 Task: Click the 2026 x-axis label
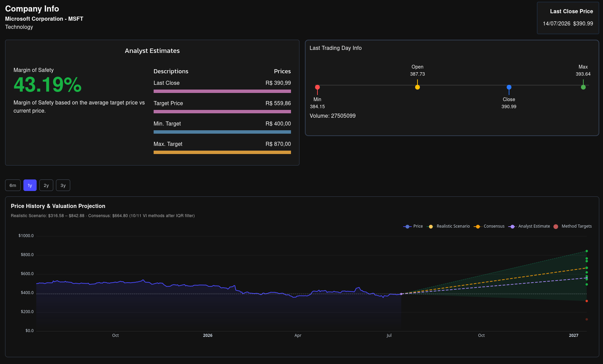pyautogui.click(x=208, y=336)
